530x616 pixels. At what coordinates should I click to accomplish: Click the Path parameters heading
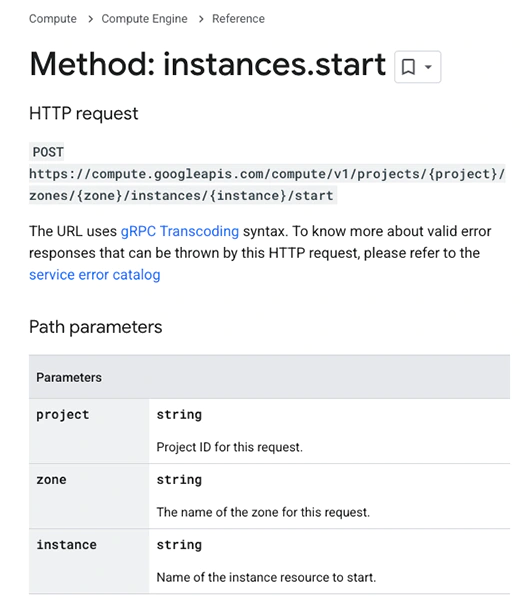(95, 327)
